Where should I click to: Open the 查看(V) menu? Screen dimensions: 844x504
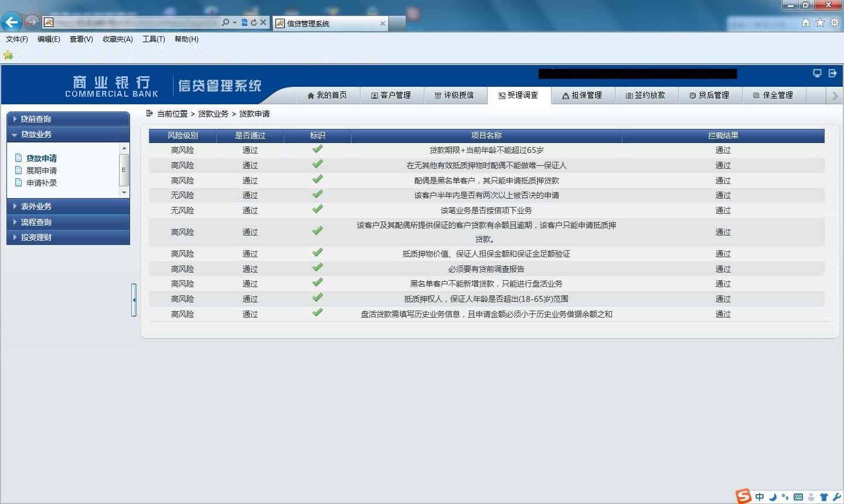point(81,39)
